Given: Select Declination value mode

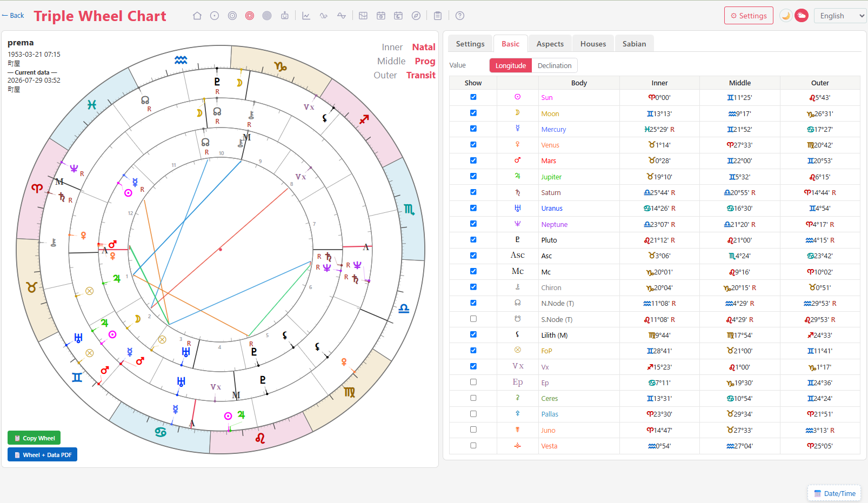Looking at the screenshot, I should pyautogui.click(x=555, y=65).
